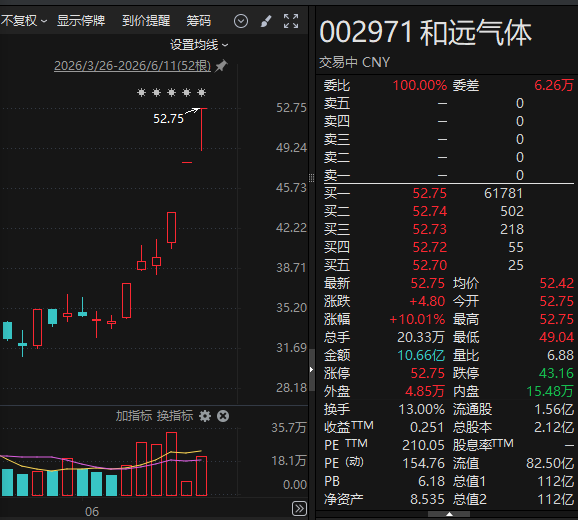Click the 最低 low price 49.04
Image resolution: width=578 pixels, height=520 pixels.
557,338
